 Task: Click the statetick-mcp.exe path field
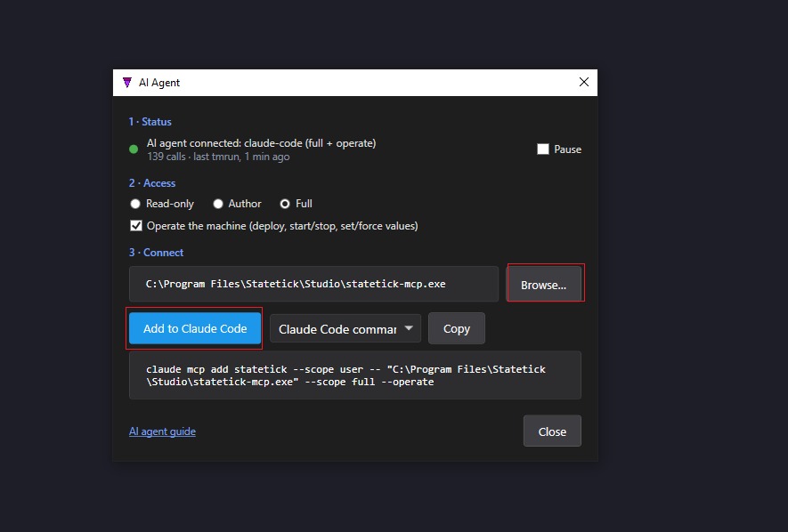(x=313, y=284)
